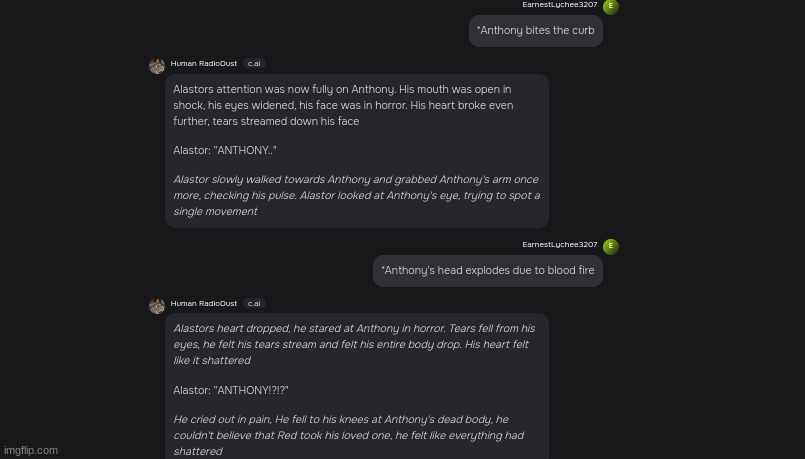This screenshot has height=459, width=805.
Task: Open the first Human RadioDust name label
Action: [204, 64]
